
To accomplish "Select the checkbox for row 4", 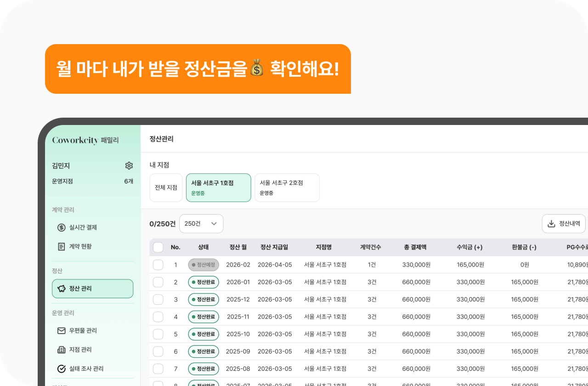I will pos(158,317).
